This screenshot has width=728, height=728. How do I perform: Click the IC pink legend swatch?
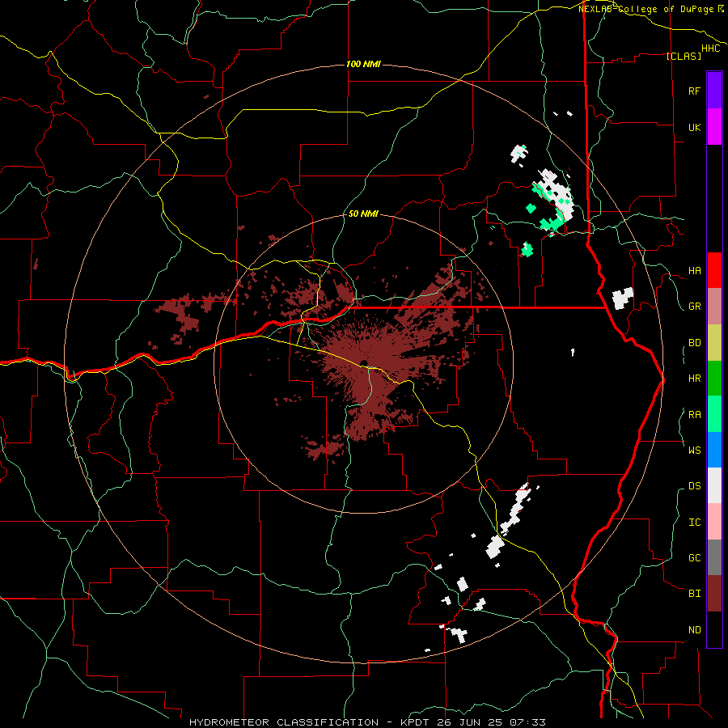[714, 522]
